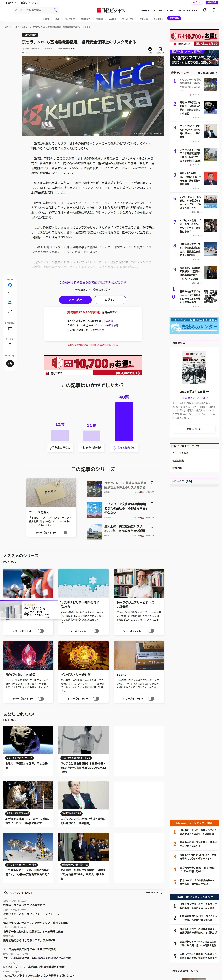
Task: Expand ALL RANKINGS chevron link
Action: pos(208,73)
